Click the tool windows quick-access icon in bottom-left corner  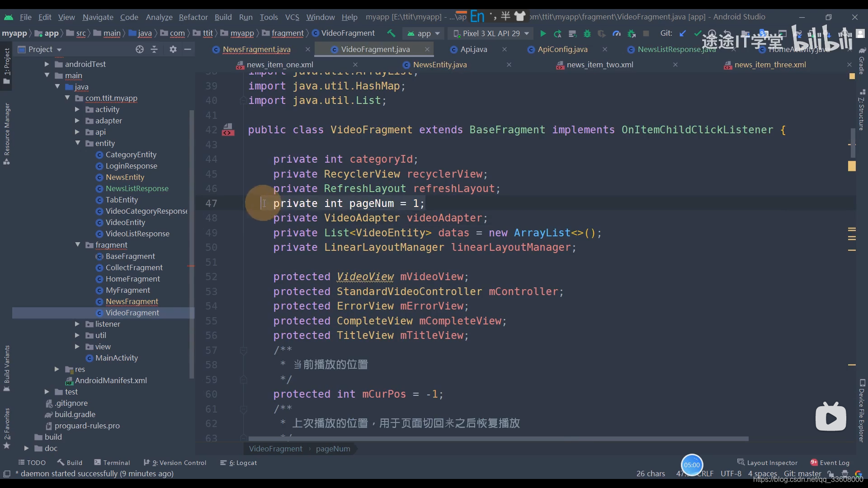(x=7, y=474)
